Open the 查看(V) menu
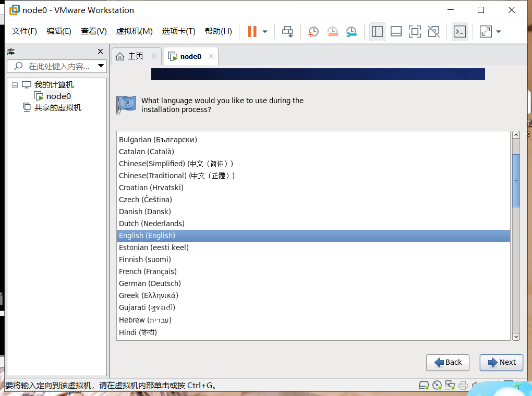 point(94,31)
